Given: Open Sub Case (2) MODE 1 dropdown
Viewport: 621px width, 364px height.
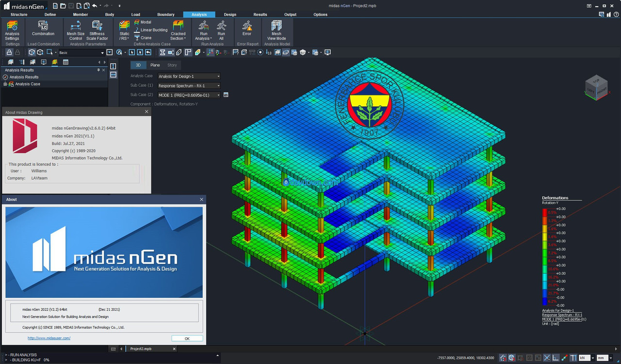Looking at the screenshot, I should tap(189, 95).
